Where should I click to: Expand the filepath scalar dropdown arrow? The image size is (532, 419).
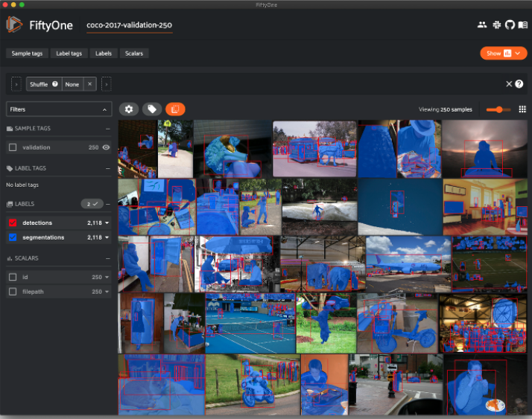coord(107,292)
